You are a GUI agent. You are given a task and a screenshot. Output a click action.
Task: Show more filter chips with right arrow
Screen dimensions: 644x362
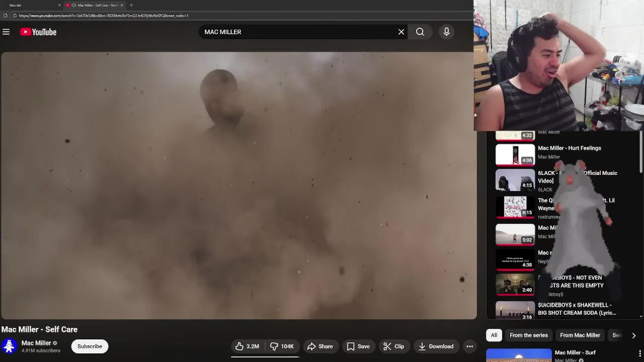pyautogui.click(x=634, y=335)
